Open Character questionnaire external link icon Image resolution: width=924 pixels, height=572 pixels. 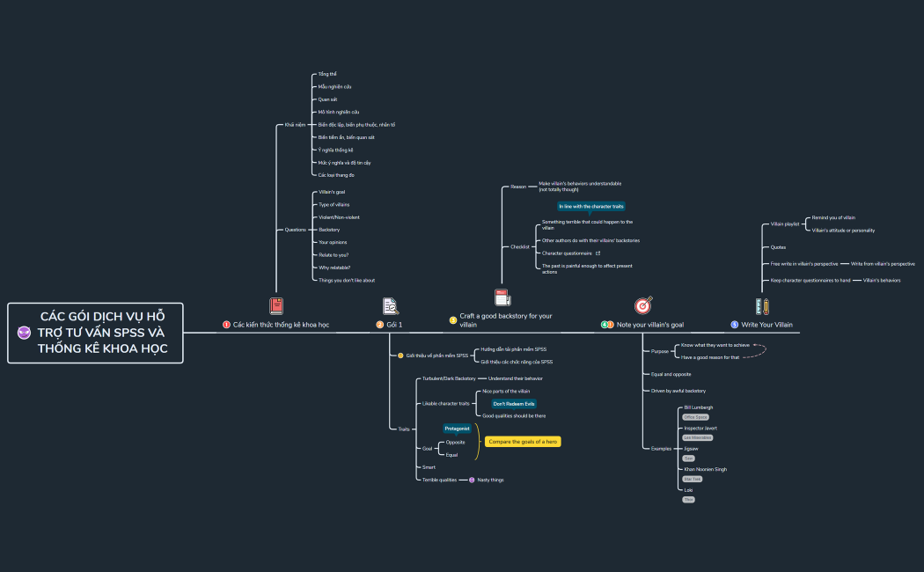[598, 253]
